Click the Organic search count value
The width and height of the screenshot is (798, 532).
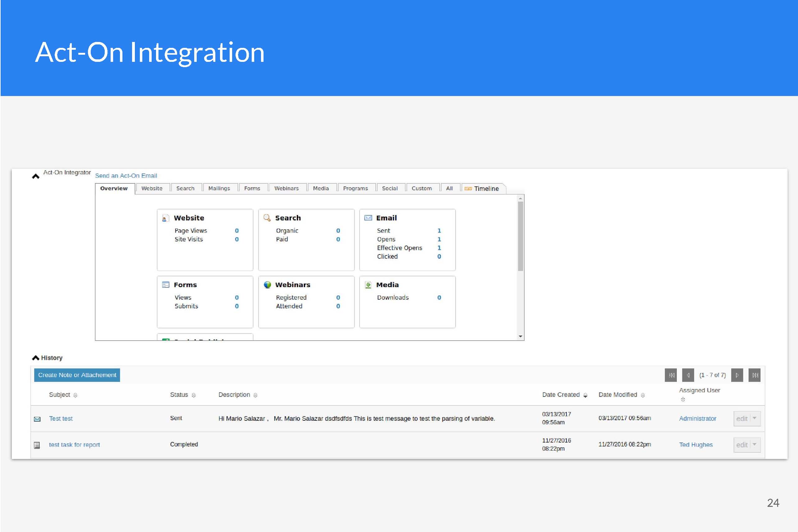click(338, 231)
